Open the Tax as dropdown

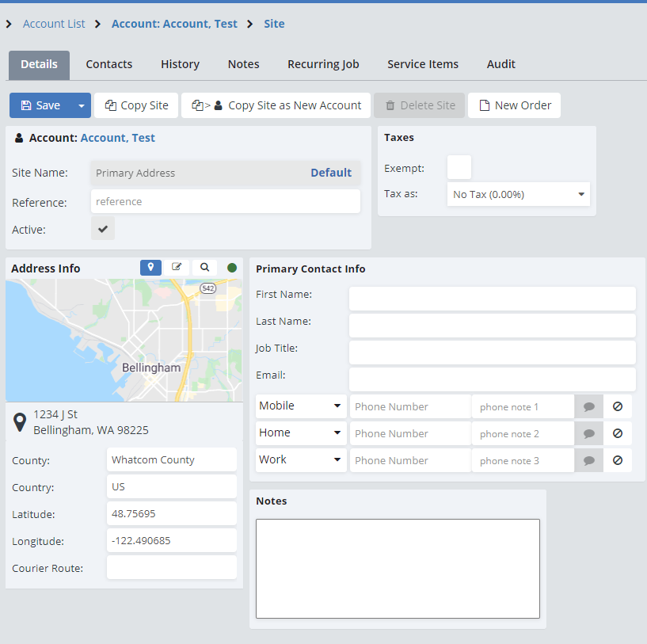[x=518, y=194]
